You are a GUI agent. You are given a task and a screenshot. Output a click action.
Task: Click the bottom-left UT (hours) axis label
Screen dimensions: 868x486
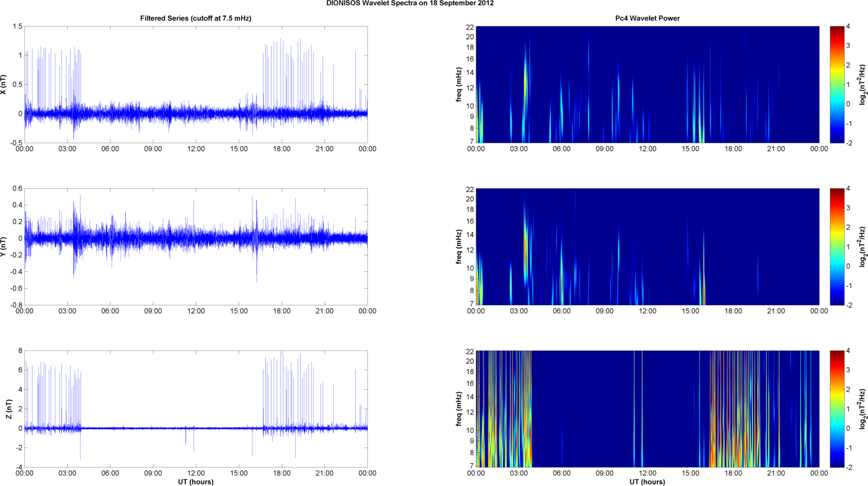pyautogui.click(x=196, y=482)
